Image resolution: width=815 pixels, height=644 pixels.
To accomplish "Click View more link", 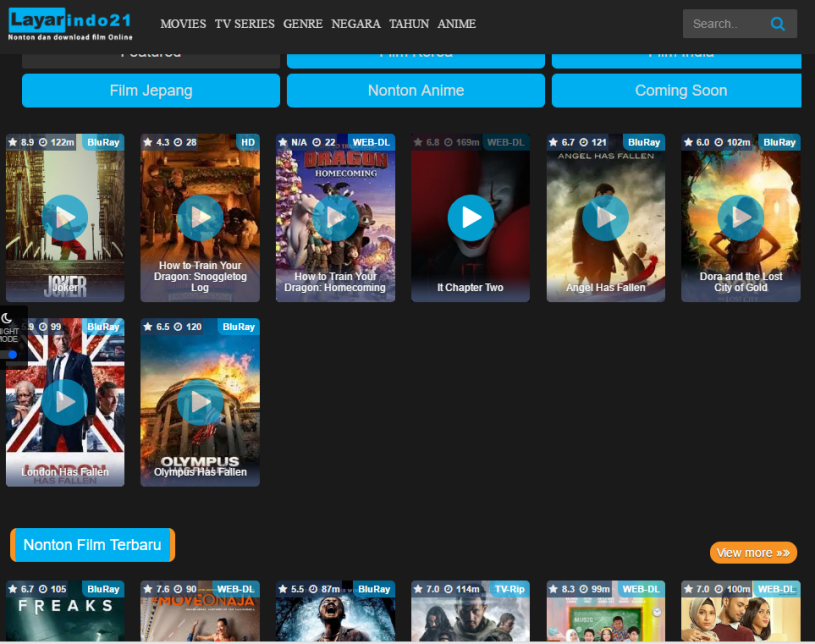I will point(753,552).
